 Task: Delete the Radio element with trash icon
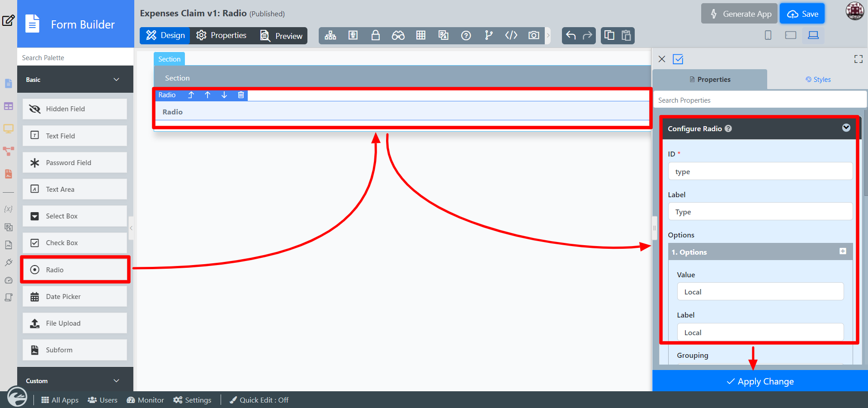coord(241,95)
